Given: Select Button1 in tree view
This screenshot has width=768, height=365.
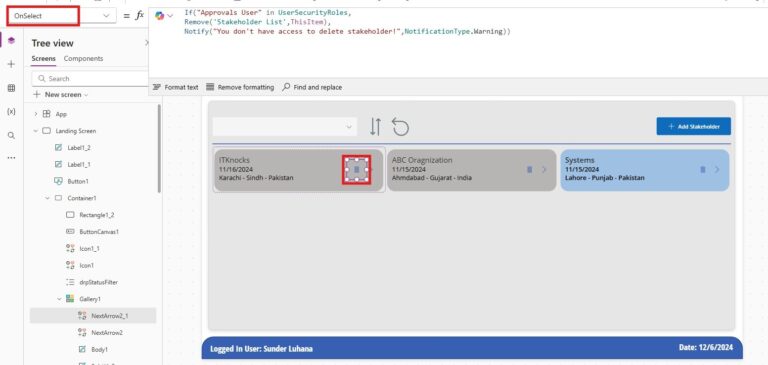Looking at the screenshot, I should point(78,181).
